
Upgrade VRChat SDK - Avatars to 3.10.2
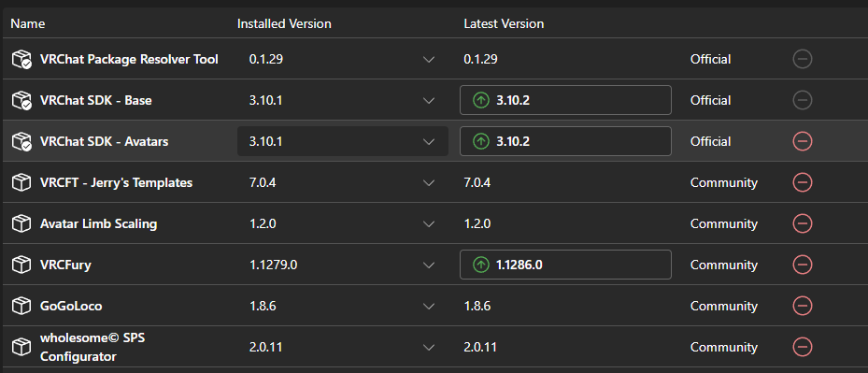click(565, 141)
